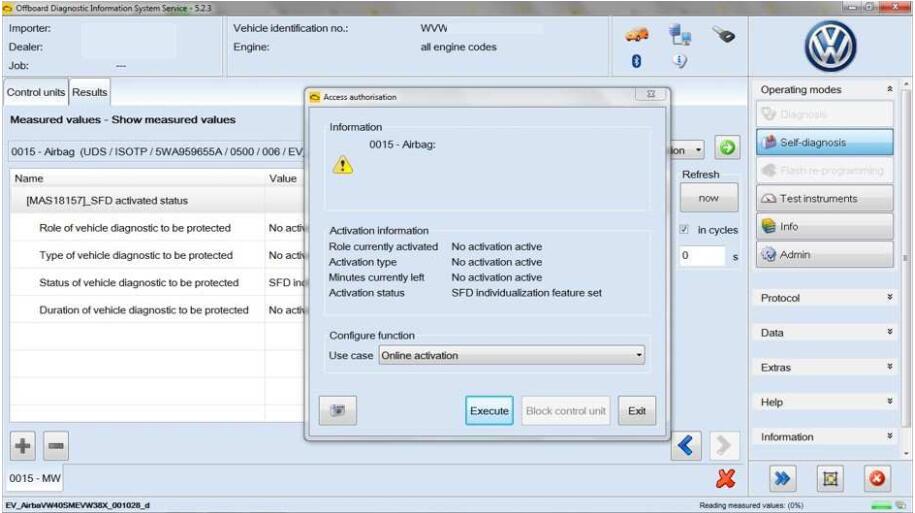Click the green battery indicator in status bar
The image size is (915, 513).
click(881, 505)
